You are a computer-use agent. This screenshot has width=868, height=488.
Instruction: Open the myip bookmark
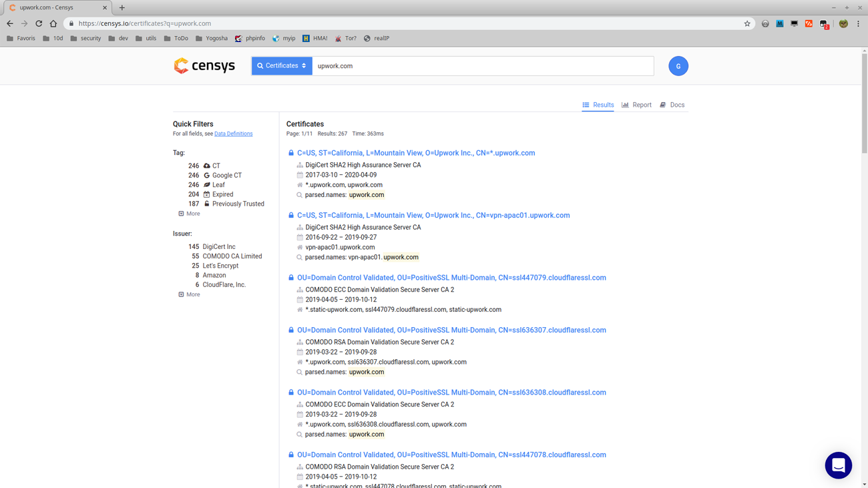[284, 38]
